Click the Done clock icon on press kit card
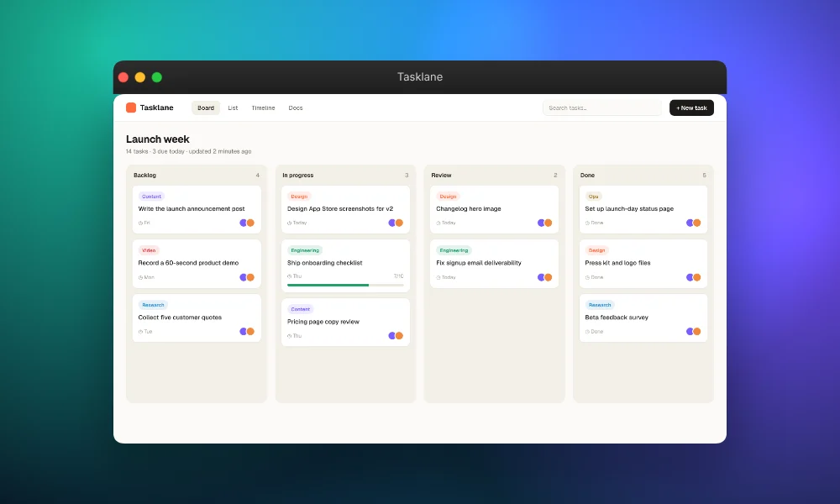 point(587,277)
